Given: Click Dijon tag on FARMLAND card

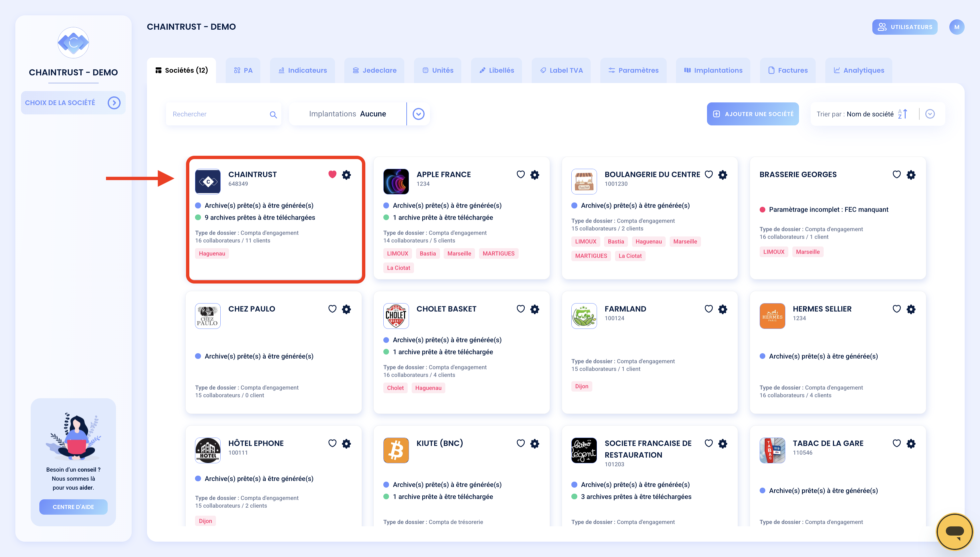Looking at the screenshot, I should coord(581,386).
